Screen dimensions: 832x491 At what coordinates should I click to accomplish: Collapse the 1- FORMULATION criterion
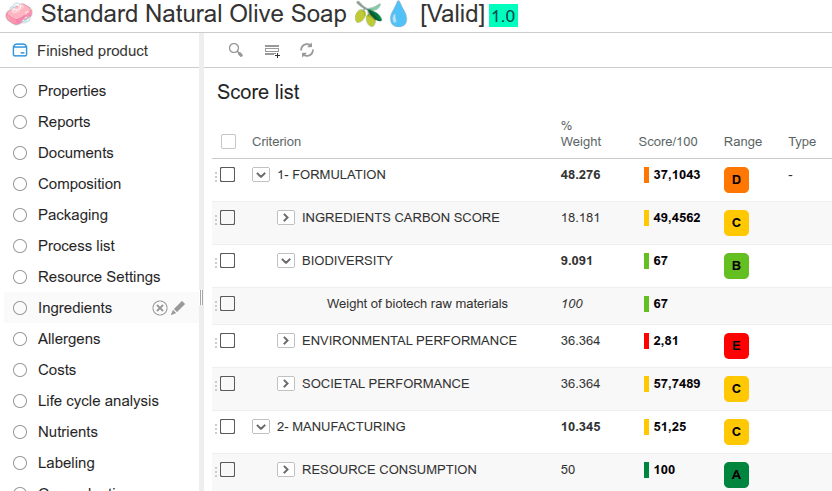pos(261,175)
